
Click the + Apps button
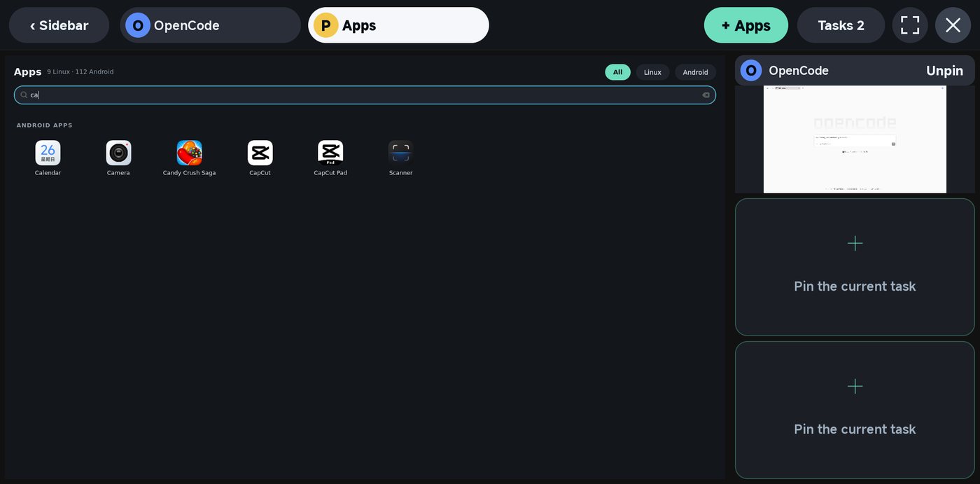(x=745, y=25)
